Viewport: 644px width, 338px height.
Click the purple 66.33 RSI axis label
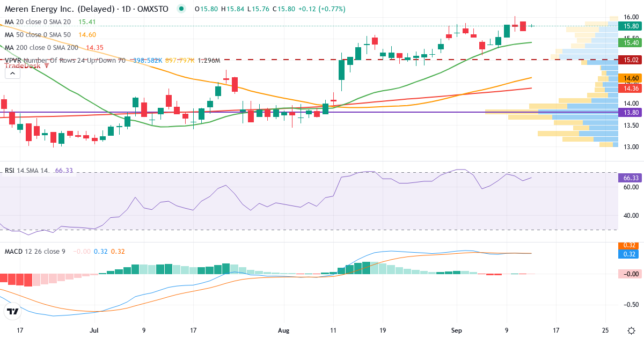pyautogui.click(x=631, y=178)
